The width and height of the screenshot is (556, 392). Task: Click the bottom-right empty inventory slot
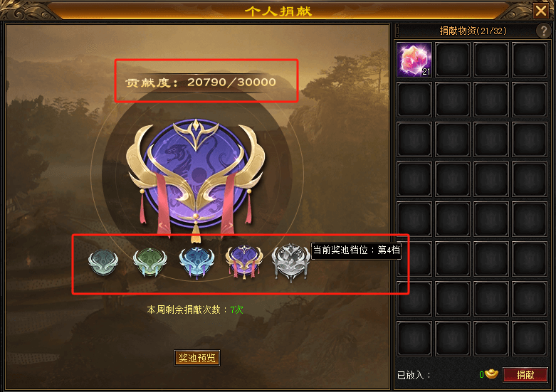[529, 339]
